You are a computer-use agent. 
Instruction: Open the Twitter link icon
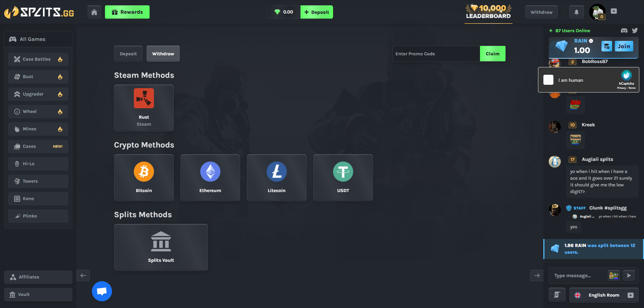click(x=635, y=30)
